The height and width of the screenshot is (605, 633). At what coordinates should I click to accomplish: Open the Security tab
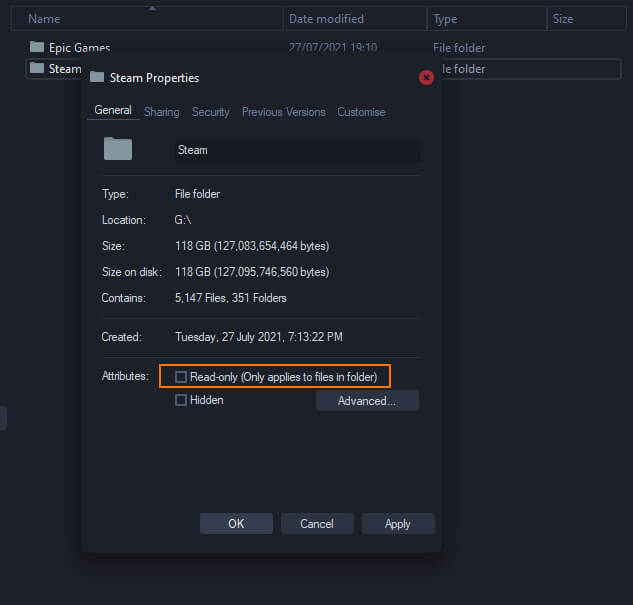211,112
